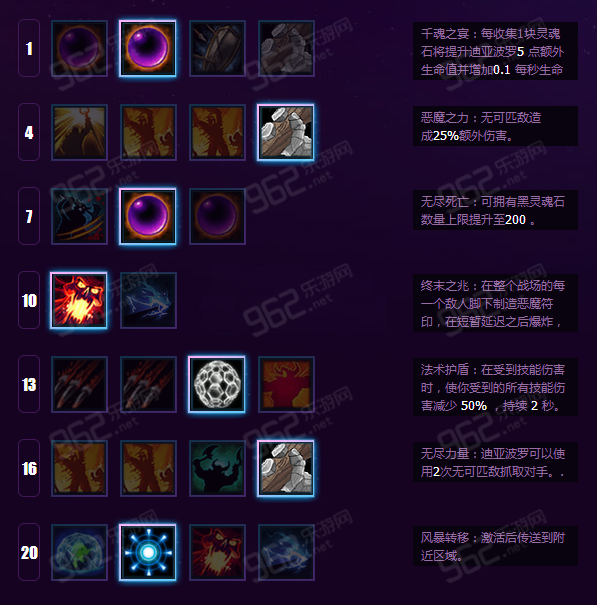
Task: Select the glowing light staff talent at level 4
Action: click(x=79, y=132)
